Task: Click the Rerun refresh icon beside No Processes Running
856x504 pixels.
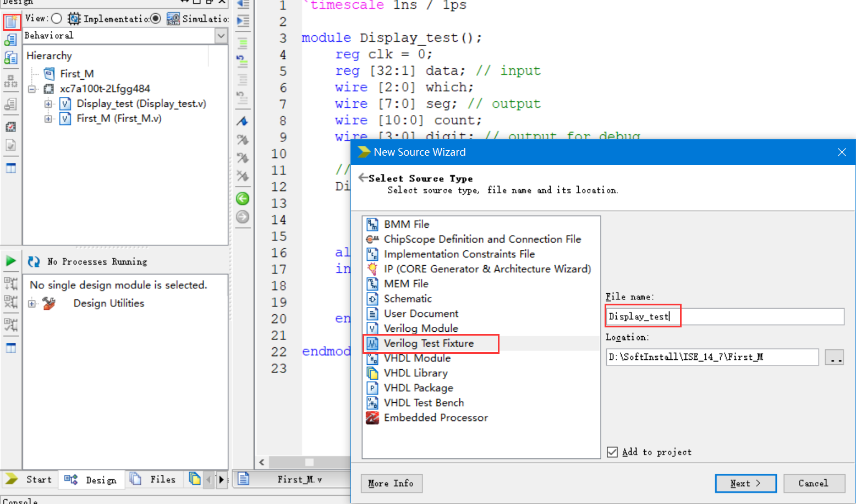Action: 34,262
